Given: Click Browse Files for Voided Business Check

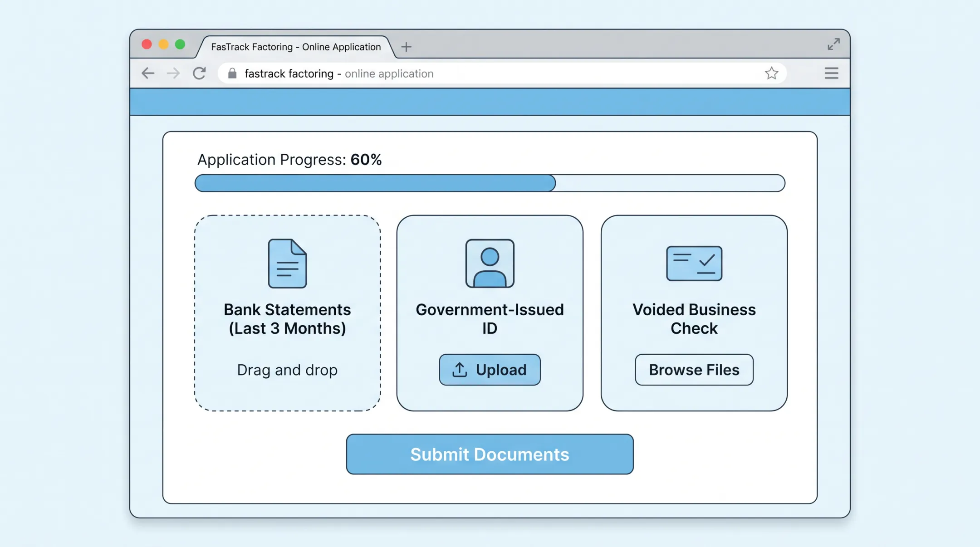Looking at the screenshot, I should coord(694,370).
